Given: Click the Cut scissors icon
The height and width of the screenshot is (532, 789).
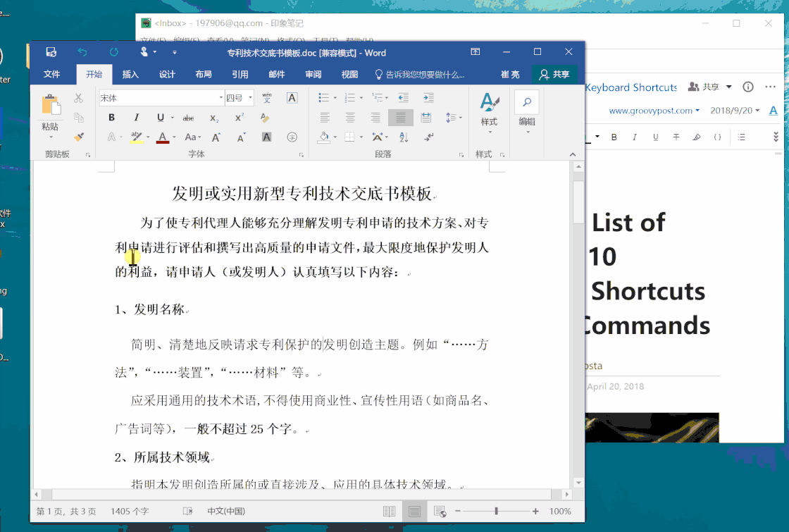Looking at the screenshot, I should tap(78, 98).
